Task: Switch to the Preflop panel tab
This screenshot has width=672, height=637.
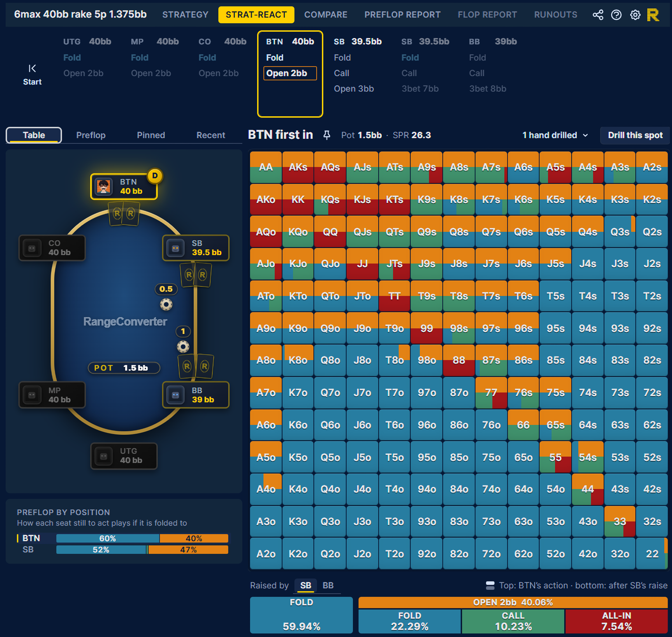Action: point(91,135)
